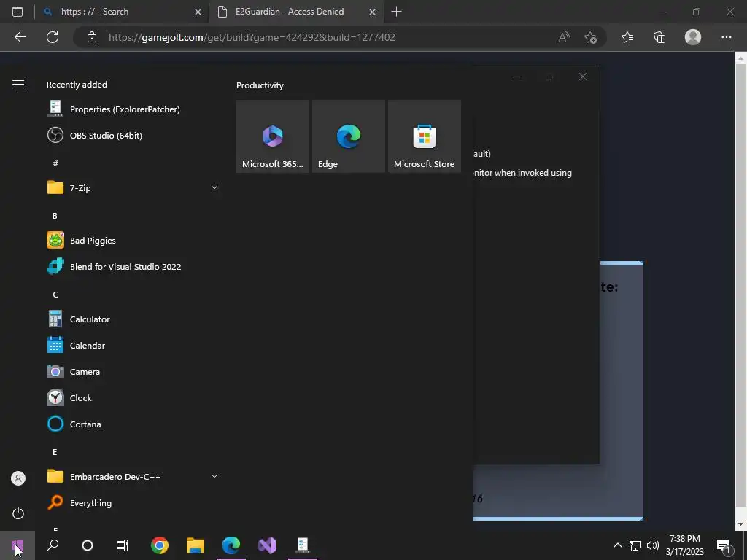Click the Productivity group header

260,85
